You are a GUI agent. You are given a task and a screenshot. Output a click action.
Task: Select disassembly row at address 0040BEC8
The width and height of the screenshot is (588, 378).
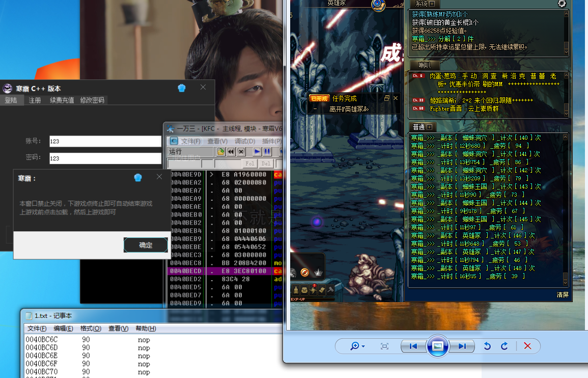[226, 263]
